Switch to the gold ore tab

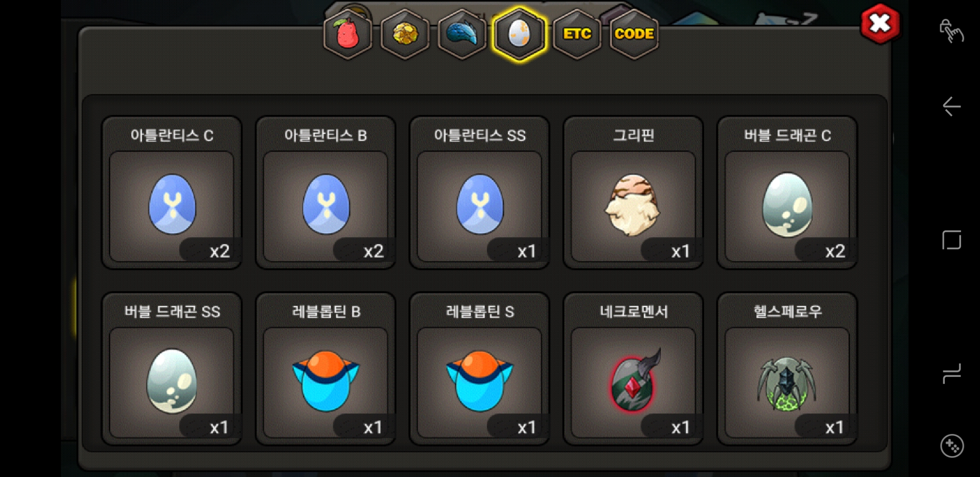(x=405, y=34)
